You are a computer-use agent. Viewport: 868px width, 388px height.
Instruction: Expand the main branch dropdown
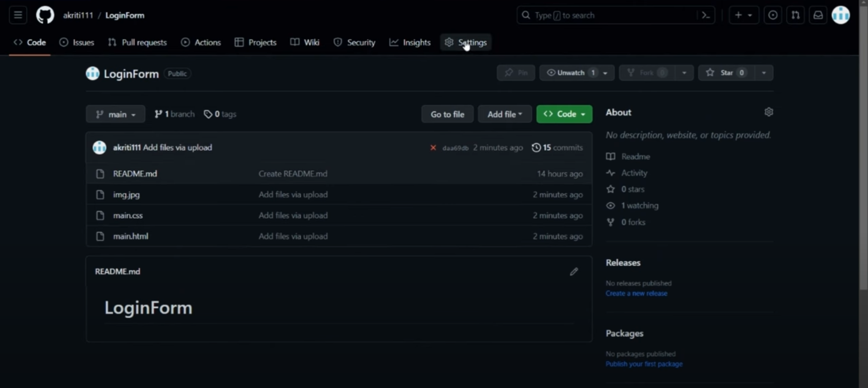pos(115,114)
